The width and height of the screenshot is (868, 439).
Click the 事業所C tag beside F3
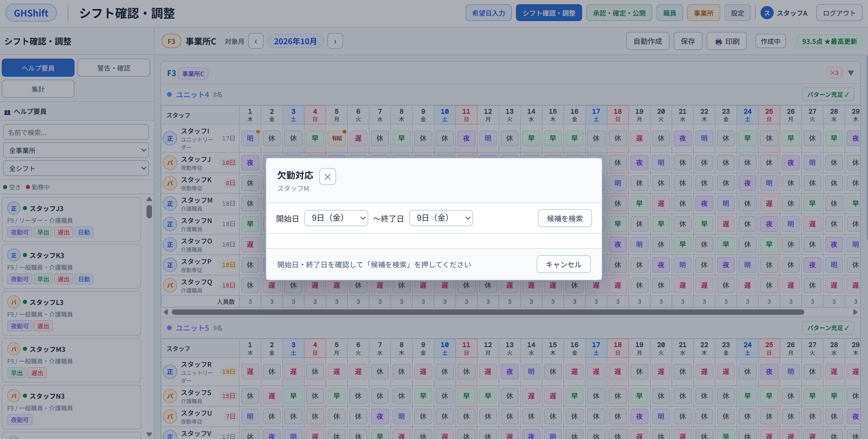pyautogui.click(x=193, y=74)
